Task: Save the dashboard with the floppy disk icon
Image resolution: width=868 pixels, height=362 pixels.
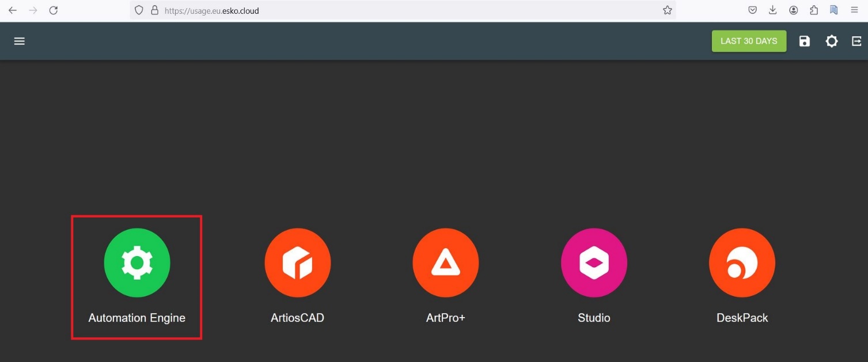Action: 804,41
